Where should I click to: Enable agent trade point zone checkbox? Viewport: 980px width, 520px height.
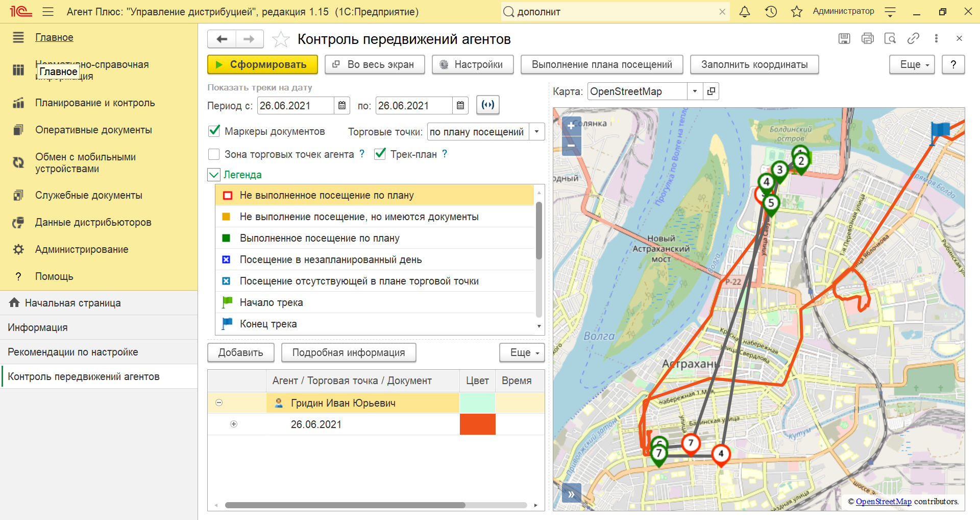[x=214, y=154]
